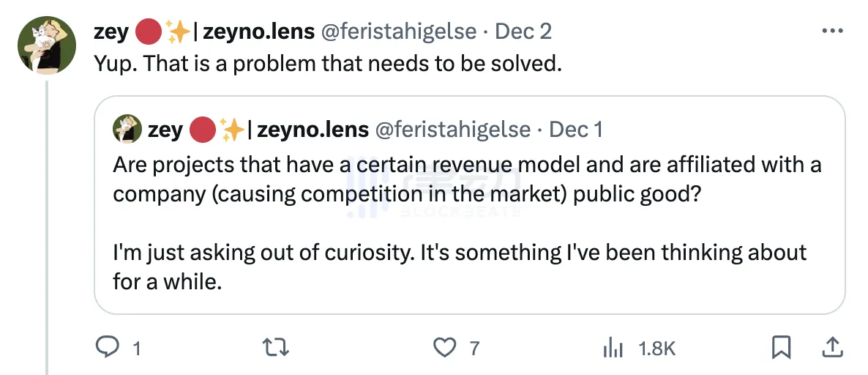Click the top "zey" display name

click(111, 31)
